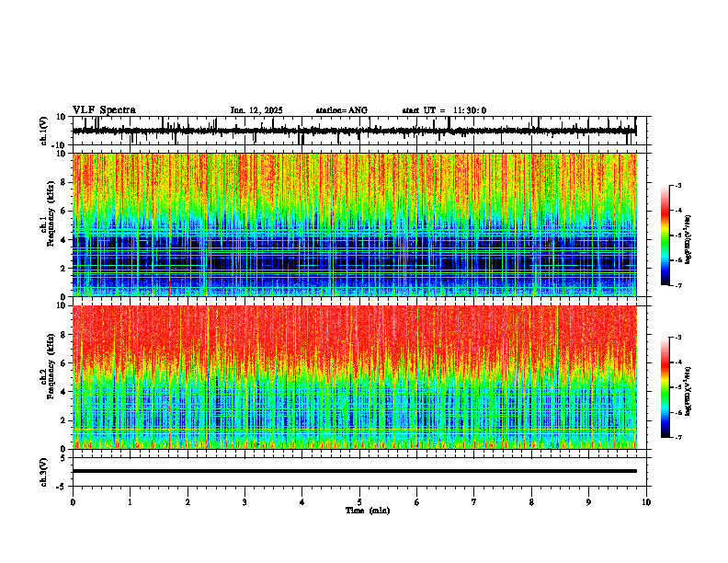Image resolution: width=728 pixels, height=563 pixels.
Task: Click the ch.2 spectrogram color scale bar
Action: [665, 387]
